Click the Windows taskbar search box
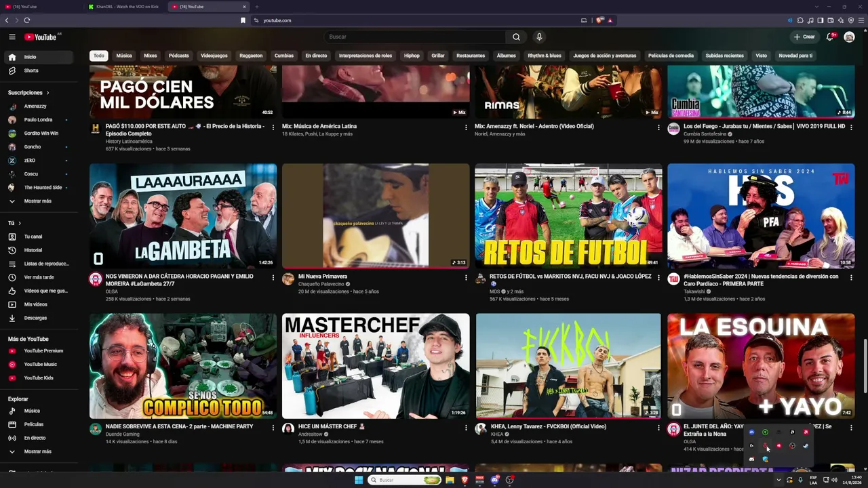 [405, 480]
